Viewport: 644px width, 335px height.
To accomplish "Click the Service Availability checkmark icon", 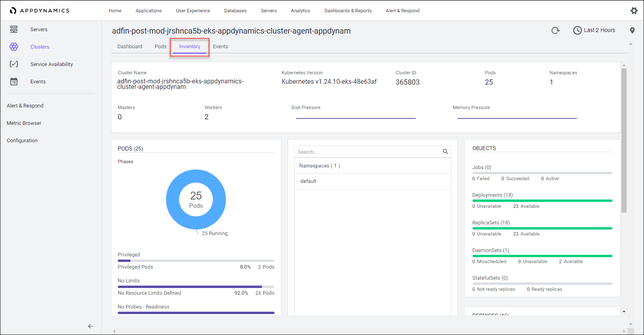I will pos(14,64).
